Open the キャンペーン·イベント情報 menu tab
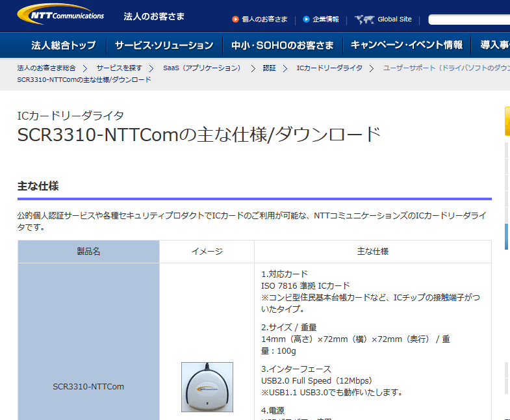The width and height of the screenshot is (510, 420). pyautogui.click(x=407, y=45)
